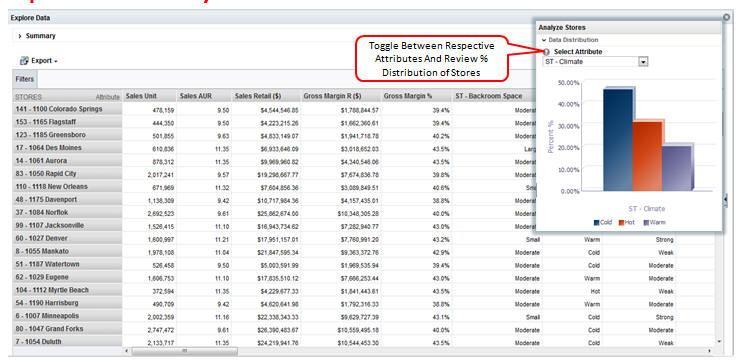
Task: Click the Explore Data panel title
Action: tap(31, 18)
